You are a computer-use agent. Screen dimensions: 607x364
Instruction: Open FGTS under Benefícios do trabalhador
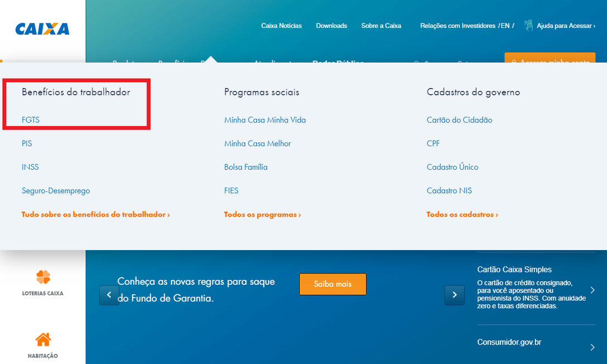click(x=31, y=120)
